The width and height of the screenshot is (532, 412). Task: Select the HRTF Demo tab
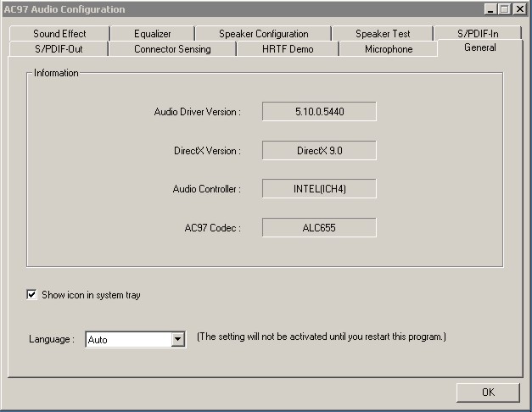(x=288, y=49)
